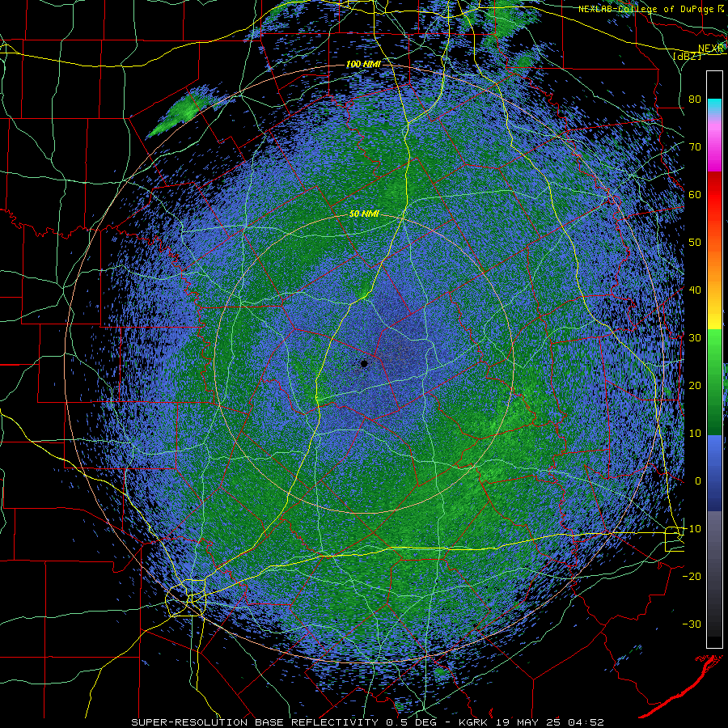Click the NEXLAB-College of DuPage credit text
This screenshot has width=728, height=728.
646,9
